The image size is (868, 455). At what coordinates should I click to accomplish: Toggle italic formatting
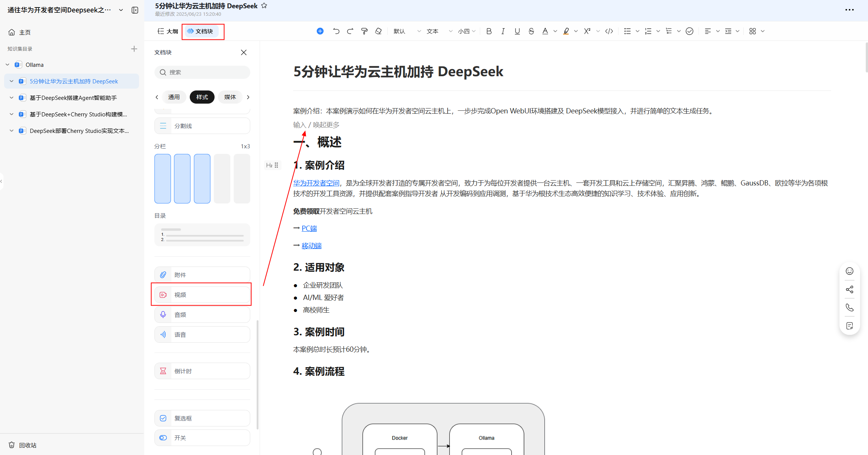point(503,31)
